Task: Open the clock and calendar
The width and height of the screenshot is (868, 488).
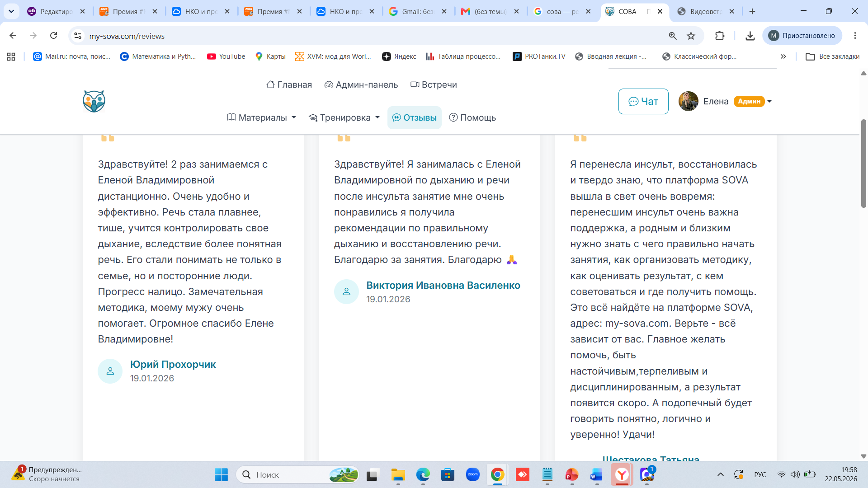Action: click(x=841, y=474)
